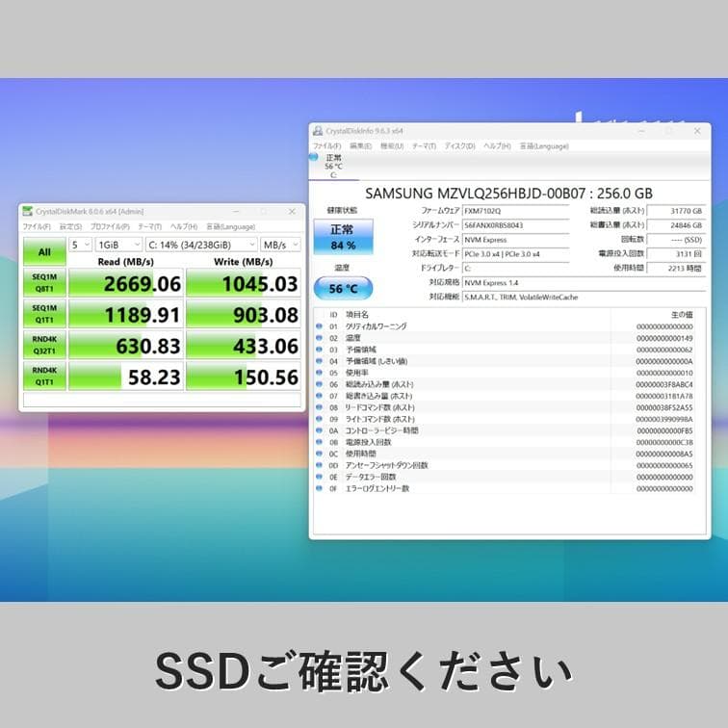Click blue status circle for row 07 総書き込み量
728x728 pixels.
coord(319,396)
